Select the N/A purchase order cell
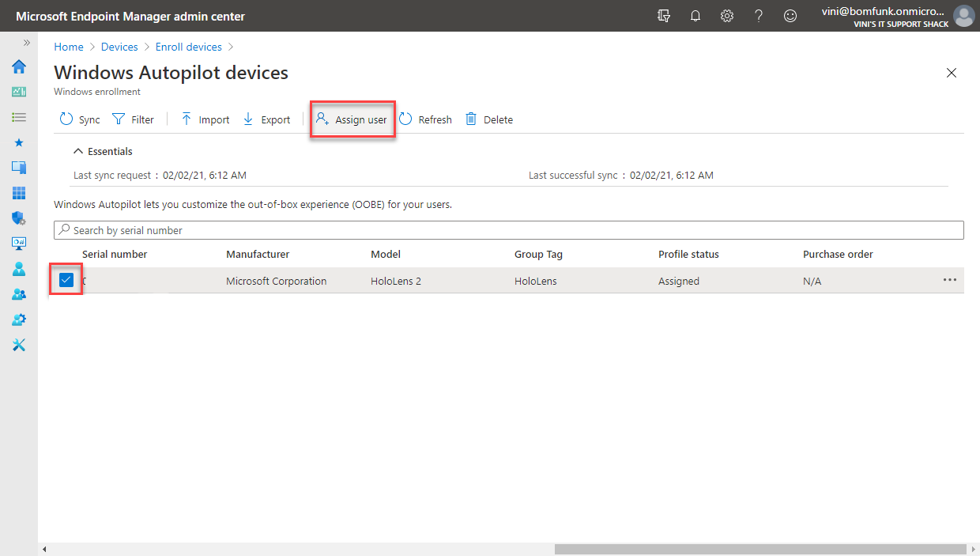980x556 pixels. click(812, 281)
